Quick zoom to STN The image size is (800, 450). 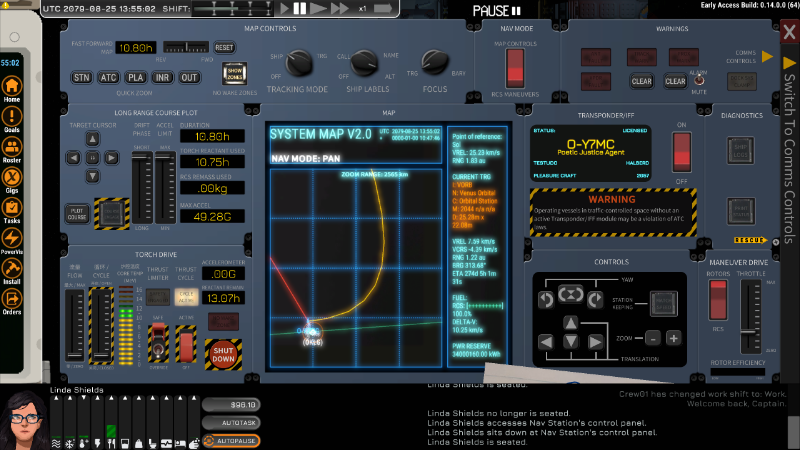pyautogui.click(x=82, y=78)
